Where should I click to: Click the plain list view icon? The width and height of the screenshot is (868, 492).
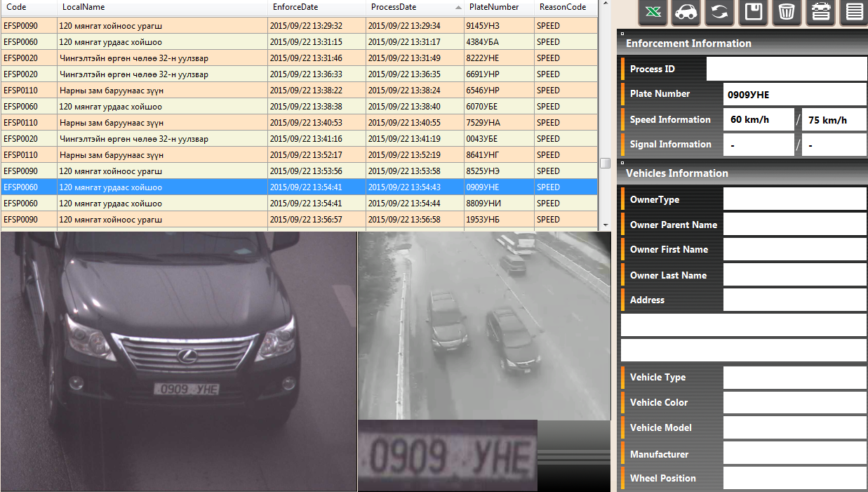854,12
